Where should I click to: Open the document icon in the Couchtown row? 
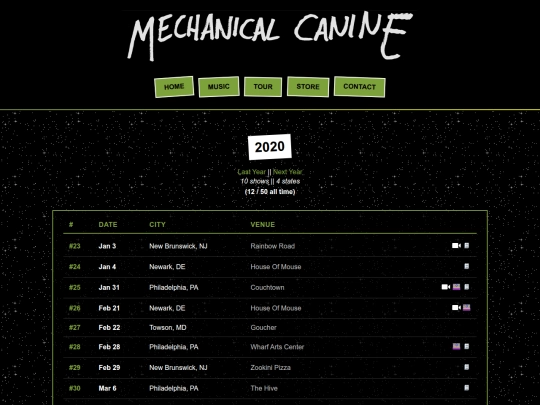pos(467,287)
